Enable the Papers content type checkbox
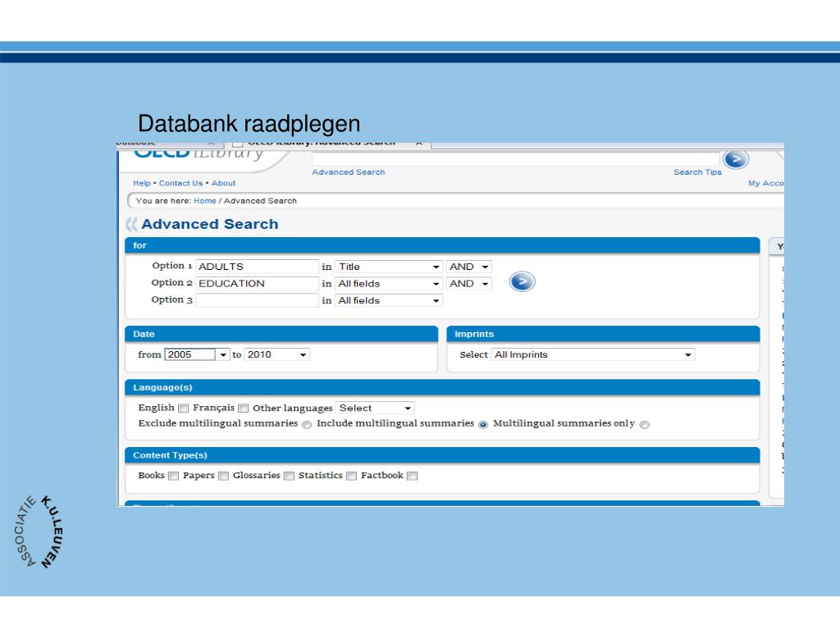Image resolution: width=840 pixels, height=630 pixels. (x=223, y=476)
